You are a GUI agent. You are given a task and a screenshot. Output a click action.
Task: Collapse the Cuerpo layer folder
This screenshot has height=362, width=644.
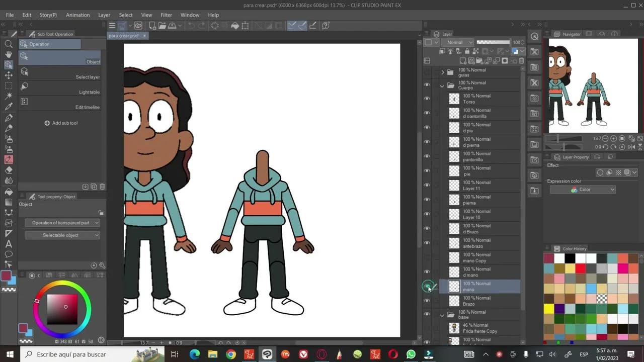coord(442,85)
